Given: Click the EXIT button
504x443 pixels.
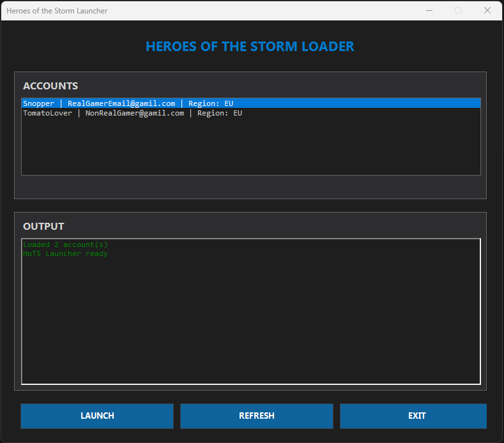Looking at the screenshot, I should coord(413,416).
